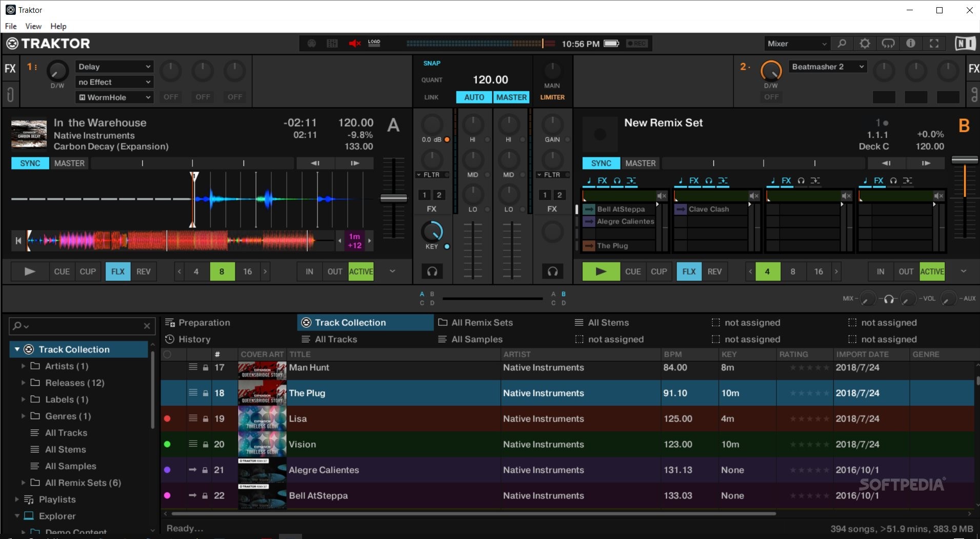The width and height of the screenshot is (980, 539).
Task: Click Deck A overview waveform stripe
Action: pos(179,240)
